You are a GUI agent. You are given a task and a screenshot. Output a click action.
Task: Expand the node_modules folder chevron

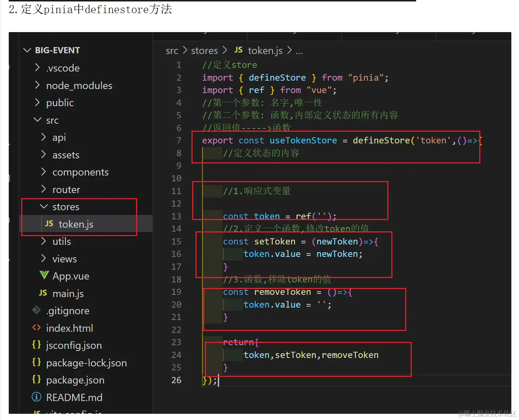coord(37,85)
